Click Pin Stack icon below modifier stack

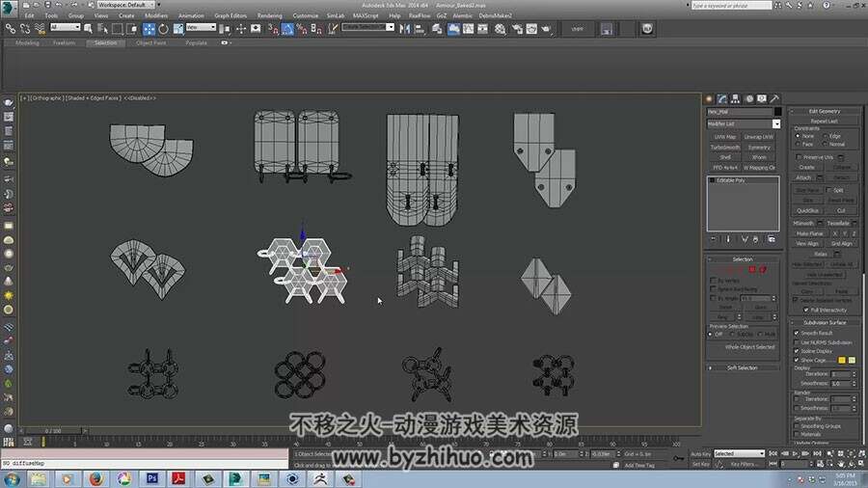point(713,239)
